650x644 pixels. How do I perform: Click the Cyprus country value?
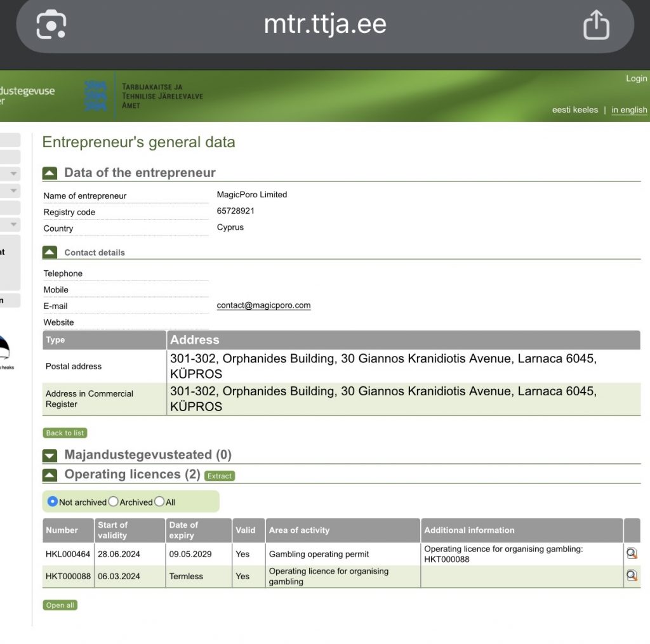[x=230, y=227]
